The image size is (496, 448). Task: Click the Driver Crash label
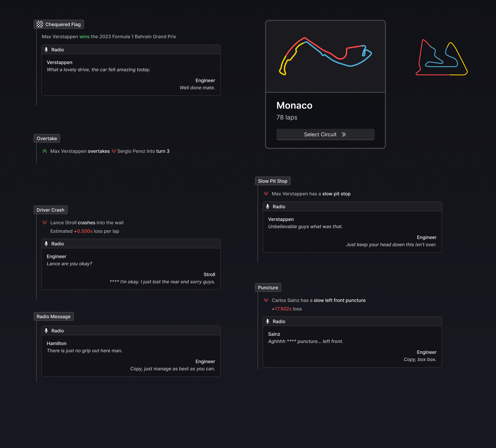tap(50, 210)
